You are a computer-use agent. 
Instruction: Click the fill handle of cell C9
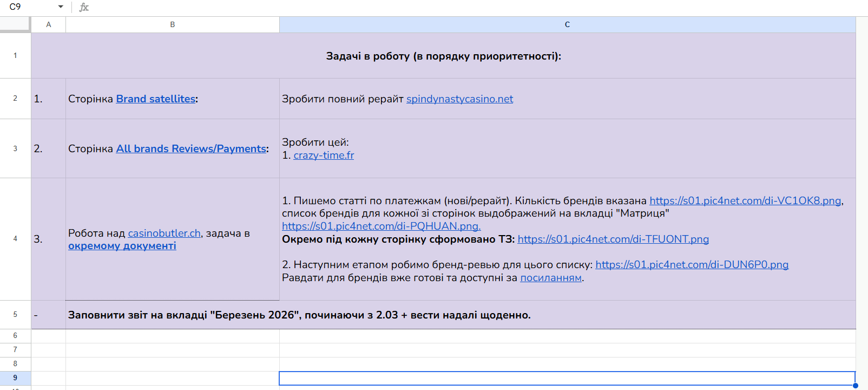click(x=856, y=386)
